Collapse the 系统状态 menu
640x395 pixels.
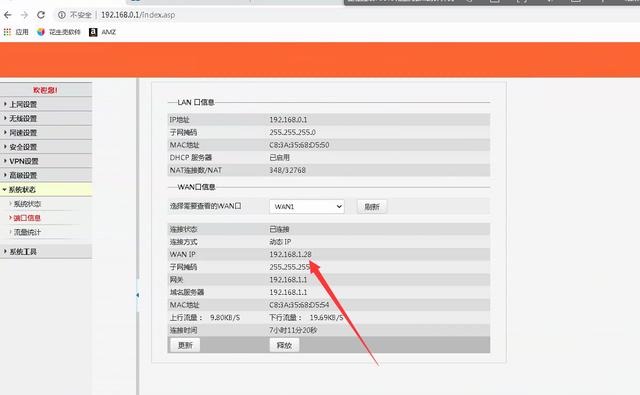[46, 189]
